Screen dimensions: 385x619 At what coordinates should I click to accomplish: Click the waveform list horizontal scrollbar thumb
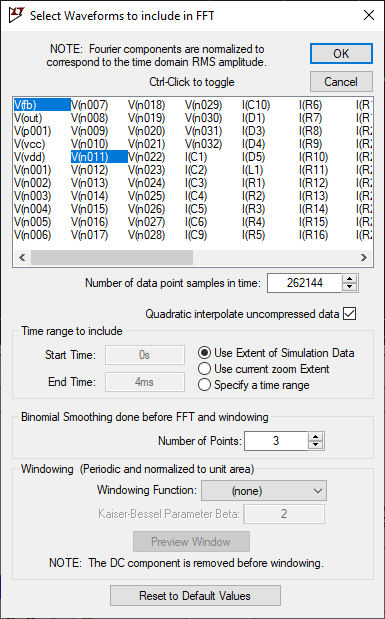coord(112,257)
